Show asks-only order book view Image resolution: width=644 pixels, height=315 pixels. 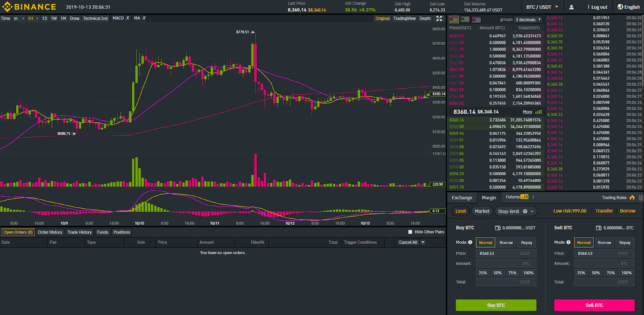point(477,19)
